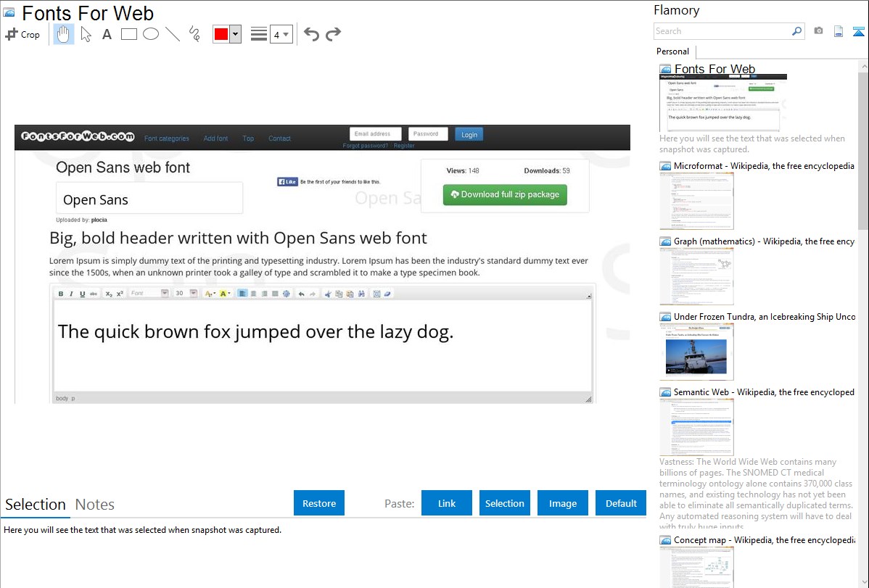The width and height of the screenshot is (869, 588).
Task: Toggle bold in the snapshot editor
Action: 61,294
